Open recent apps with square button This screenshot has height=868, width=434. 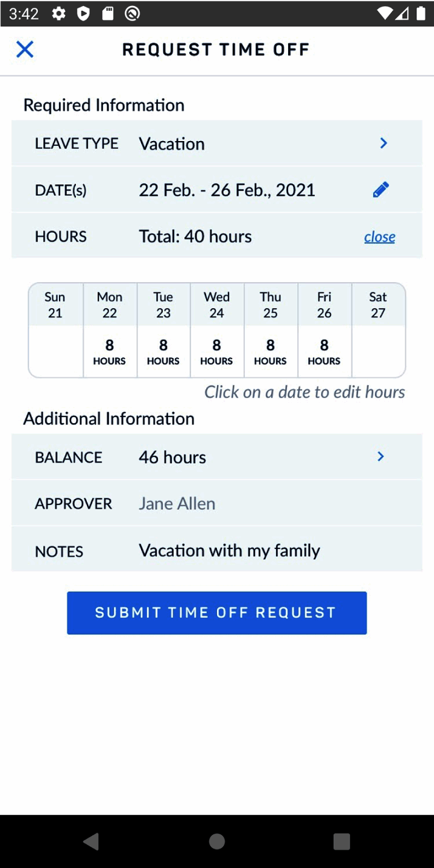click(x=342, y=841)
